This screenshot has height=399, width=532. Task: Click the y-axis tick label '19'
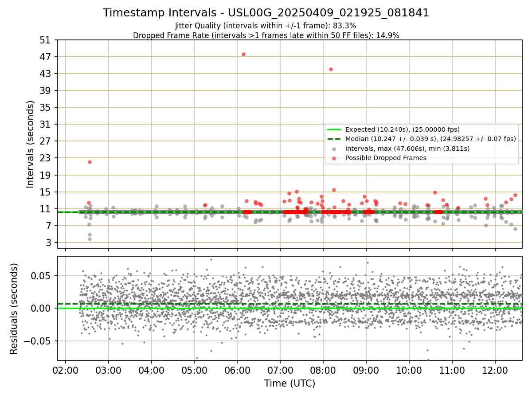point(47,175)
